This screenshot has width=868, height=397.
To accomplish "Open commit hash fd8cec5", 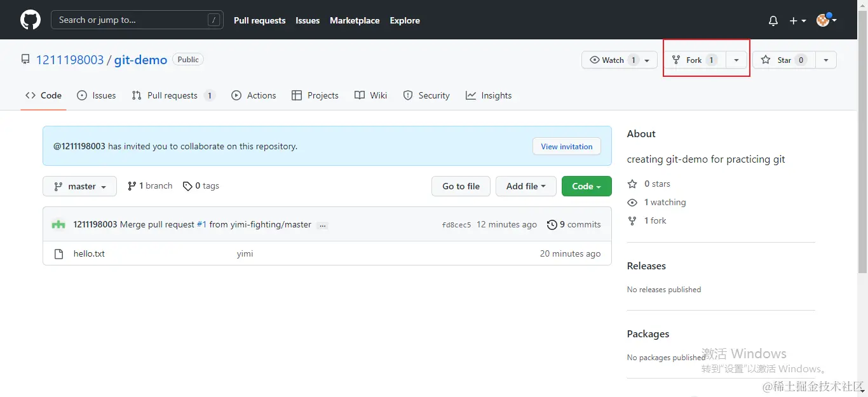I will coord(456,225).
